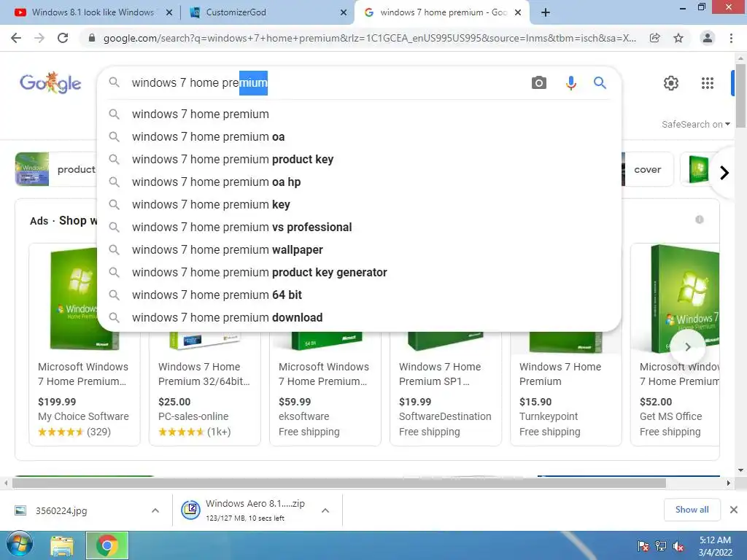Screen dimensions: 747x560
Task: Open $199.99 My Choice Software listing
Action: point(85,345)
